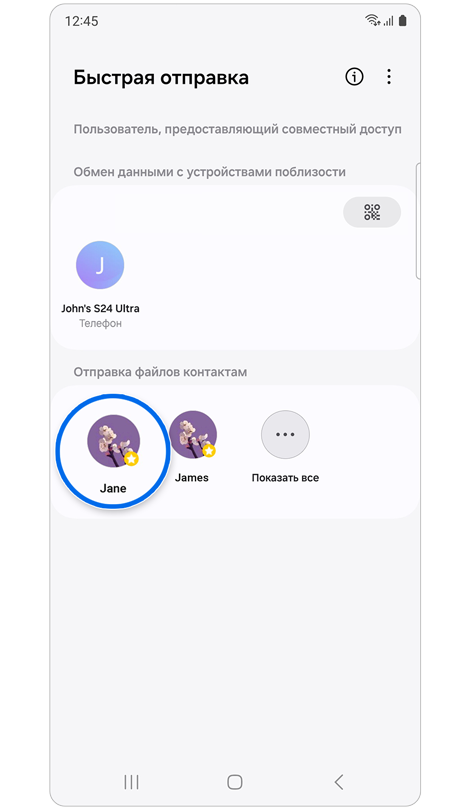This screenshot has width=470, height=810.
Task: Tap the ellipsis circle to show all contacts
Action: 285,434
